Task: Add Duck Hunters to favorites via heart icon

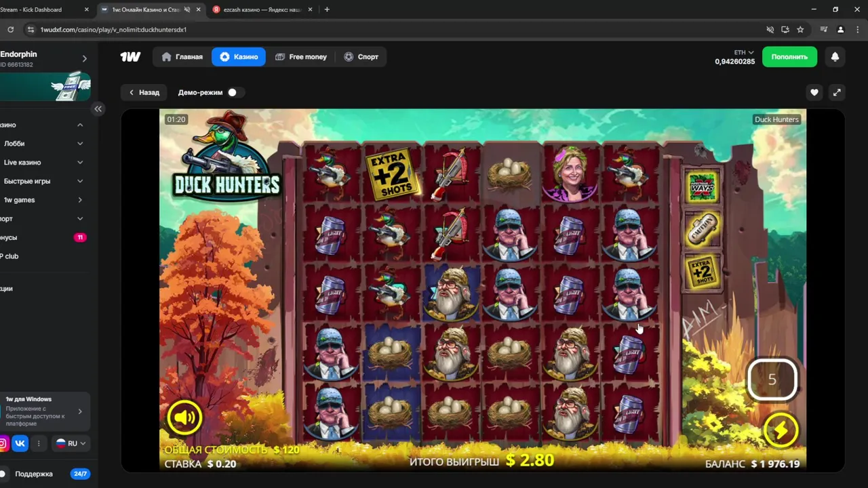Action: tap(814, 92)
